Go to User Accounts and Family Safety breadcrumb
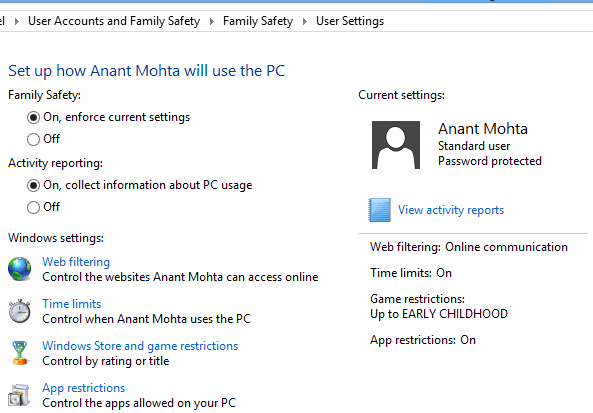This screenshot has width=593, height=413. tap(114, 21)
